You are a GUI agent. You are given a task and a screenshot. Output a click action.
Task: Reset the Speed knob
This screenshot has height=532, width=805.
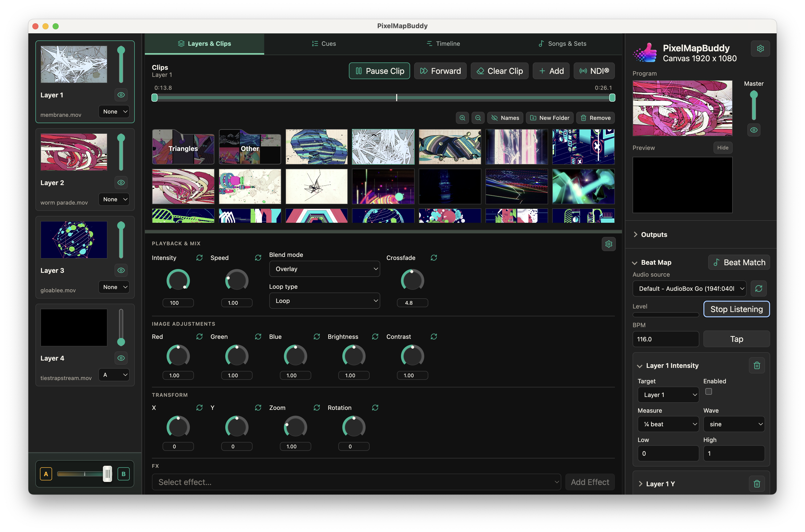[x=258, y=258]
